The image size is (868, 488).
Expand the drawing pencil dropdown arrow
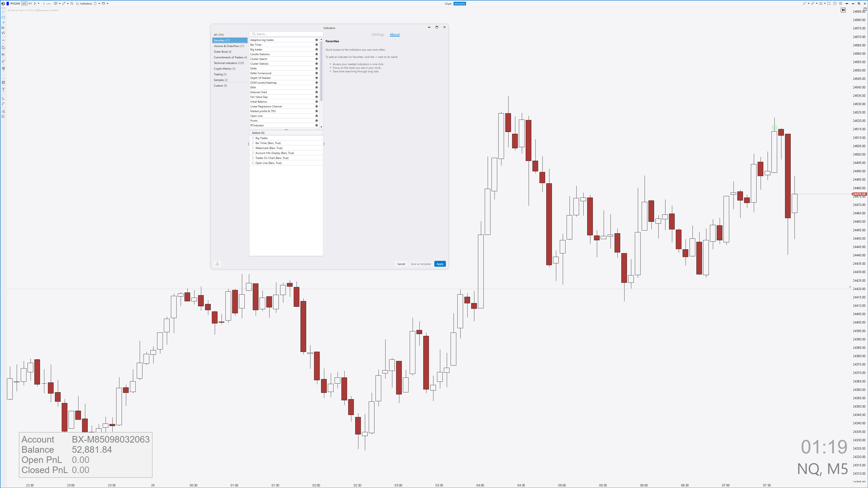[x=68, y=3]
